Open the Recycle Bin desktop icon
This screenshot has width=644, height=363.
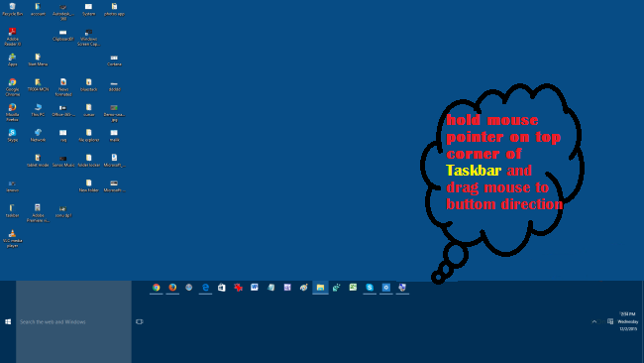point(12,9)
